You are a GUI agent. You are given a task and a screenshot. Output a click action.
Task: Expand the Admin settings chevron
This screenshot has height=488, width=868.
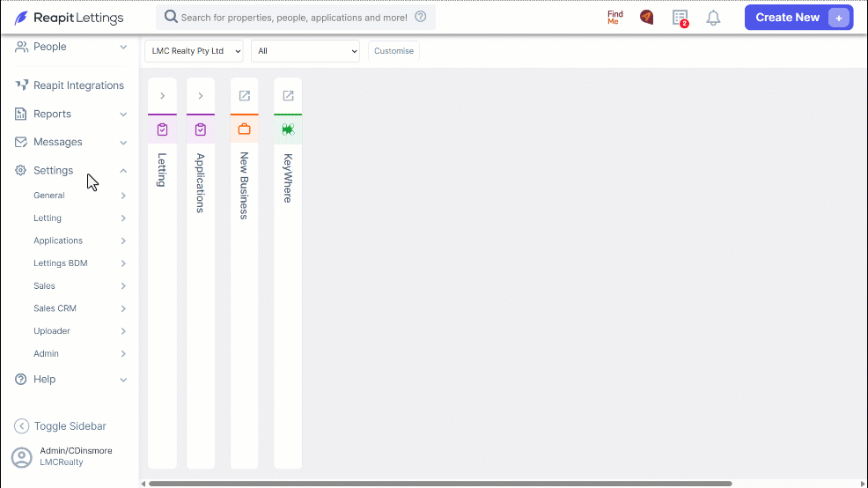coord(123,353)
